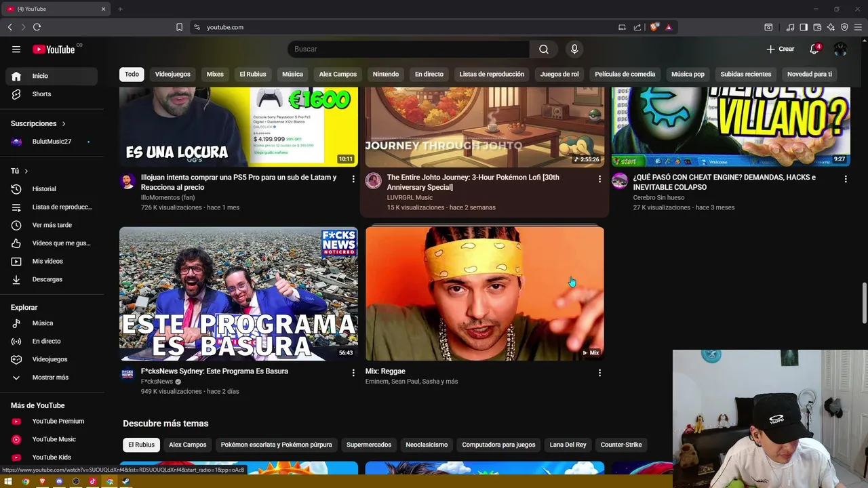Select the Lana Del Rey topic chip
This screenshot has width=868, height=488.
coord(568,445)
